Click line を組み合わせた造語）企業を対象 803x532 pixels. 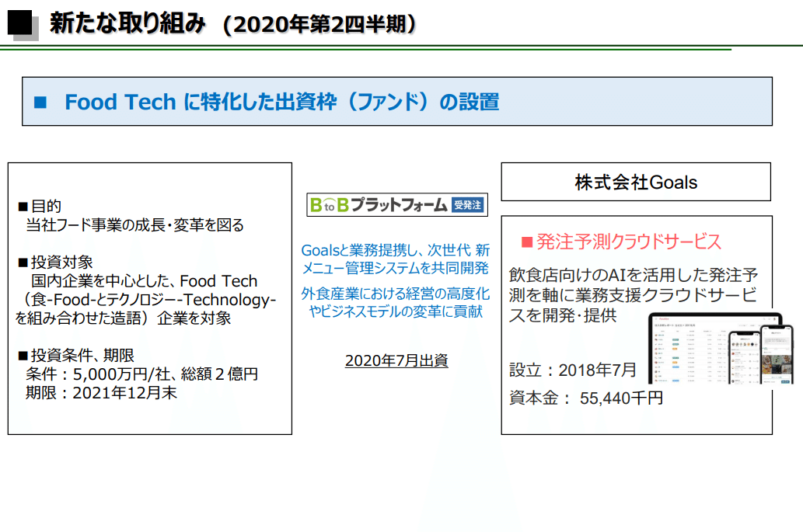click(x=123, y=318)
